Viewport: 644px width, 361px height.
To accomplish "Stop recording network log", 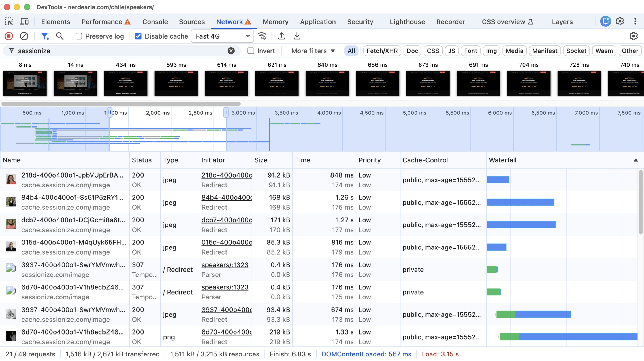I will (9, 36).
